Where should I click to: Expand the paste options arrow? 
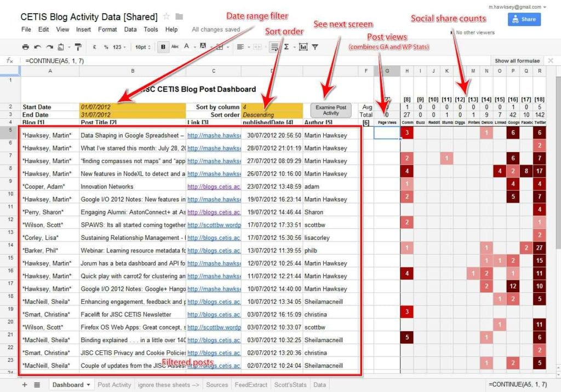pyautogui.click(x=69, y=47)
